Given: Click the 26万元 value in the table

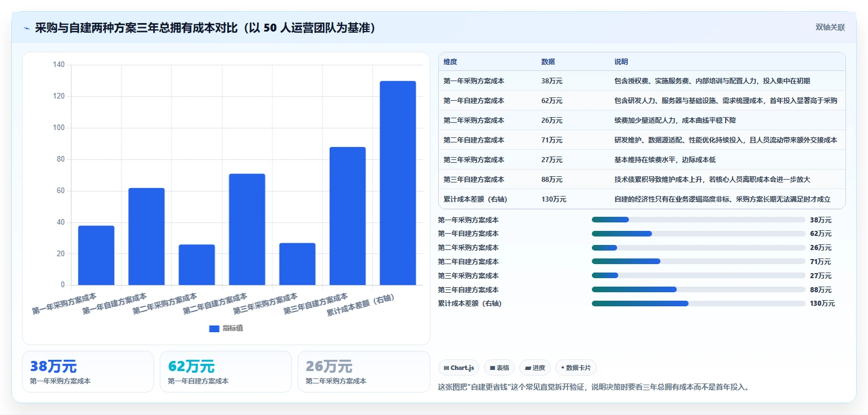Looking at the screenshot, I should click(x=552, y=121).
